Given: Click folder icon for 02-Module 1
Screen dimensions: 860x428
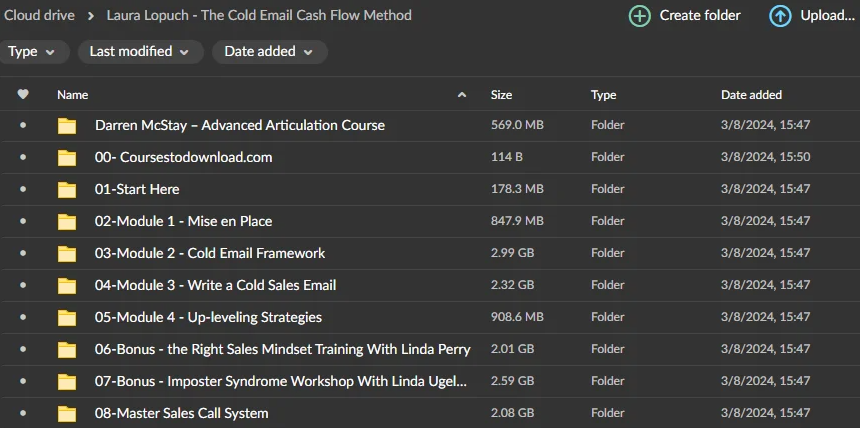Looking at the screenshot, I should [67, 222].
